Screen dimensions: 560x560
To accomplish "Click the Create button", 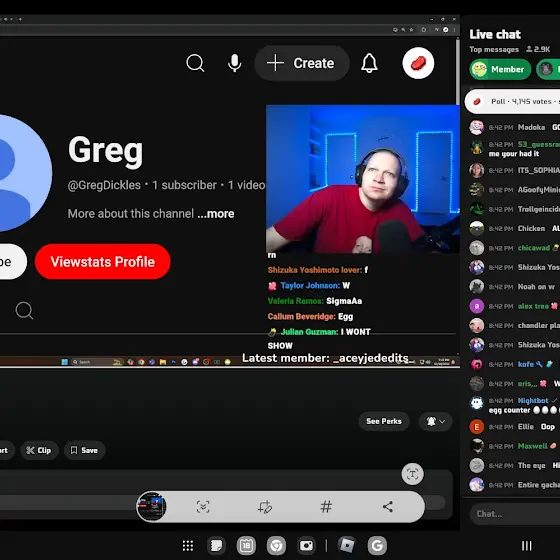I will pos(301,63).
